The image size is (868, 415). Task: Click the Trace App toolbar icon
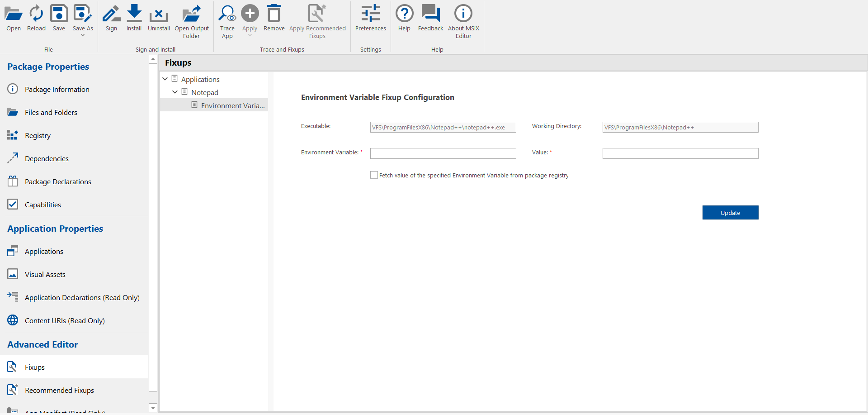(227, 14)
